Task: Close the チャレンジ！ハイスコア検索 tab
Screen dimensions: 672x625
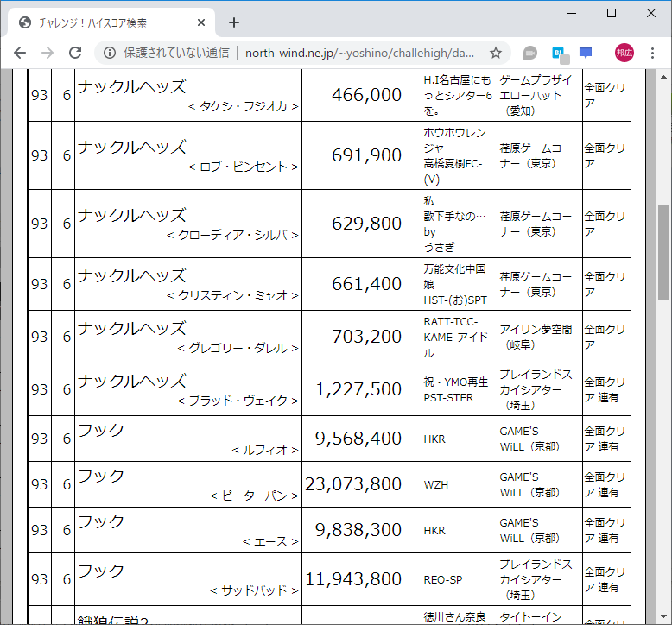Action: pyautogui.click(x=201, y=22)
